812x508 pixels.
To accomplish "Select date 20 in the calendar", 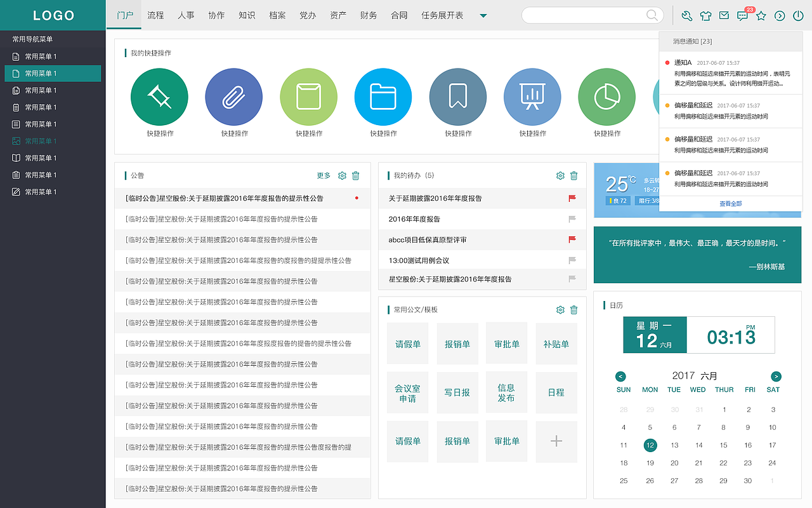I will (x=674, y=463).
